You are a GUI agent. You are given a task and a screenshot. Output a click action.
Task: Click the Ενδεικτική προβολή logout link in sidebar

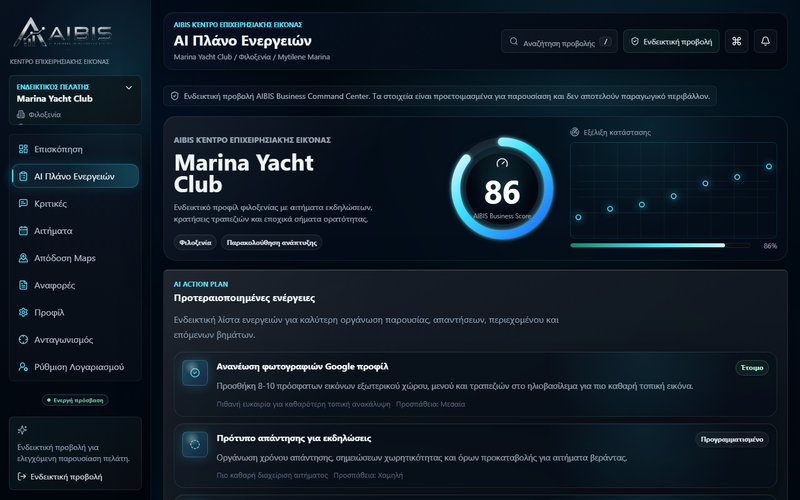click(x=60, y=477)
